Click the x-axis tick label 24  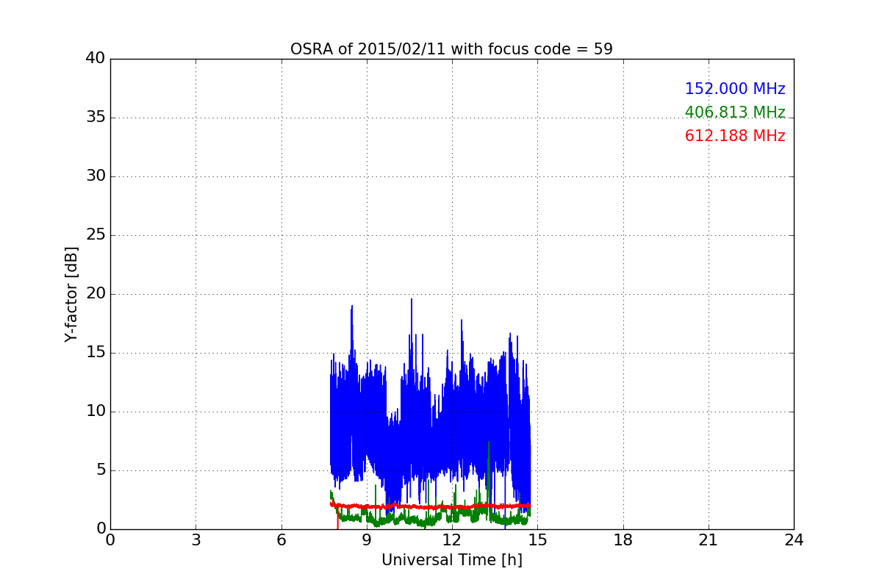(793, 540)
